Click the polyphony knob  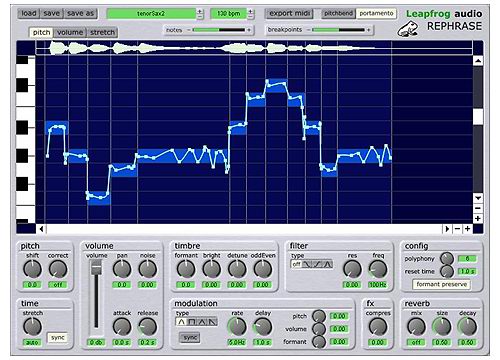tap(447, 259)
